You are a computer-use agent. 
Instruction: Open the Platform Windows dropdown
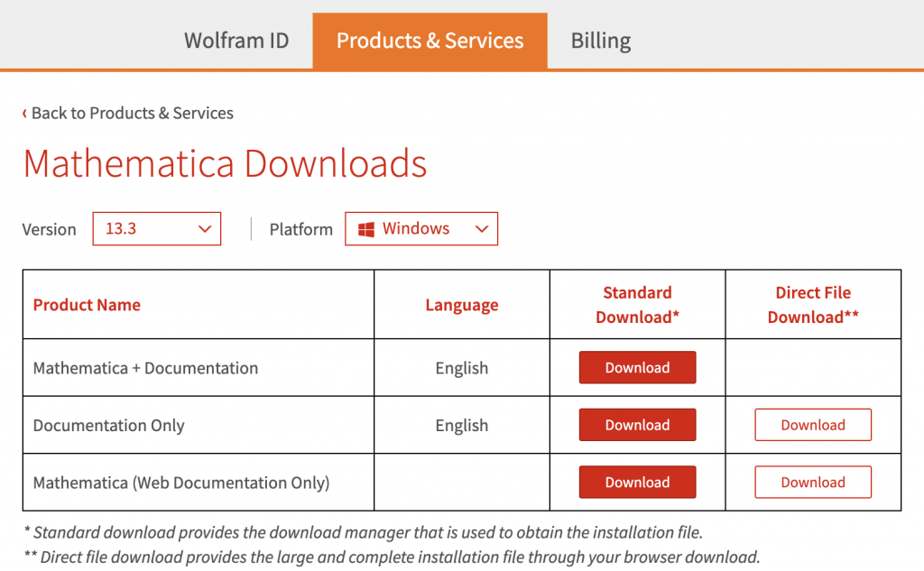pos(421,228)
